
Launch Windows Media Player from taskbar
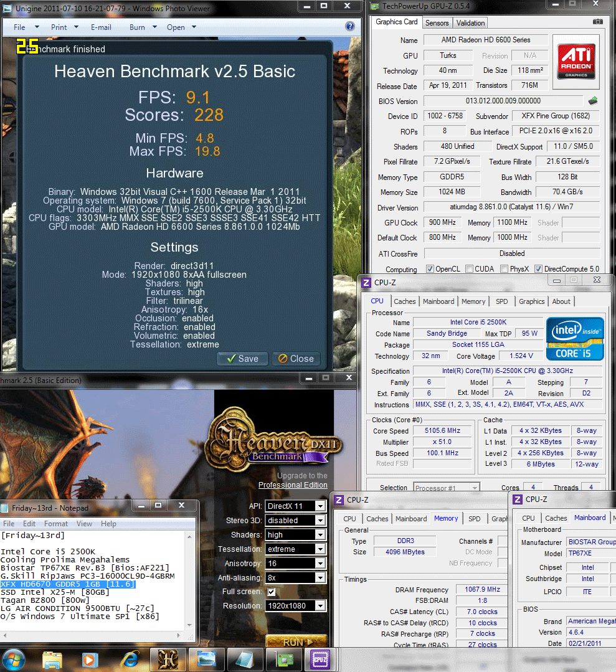(90, 660)
